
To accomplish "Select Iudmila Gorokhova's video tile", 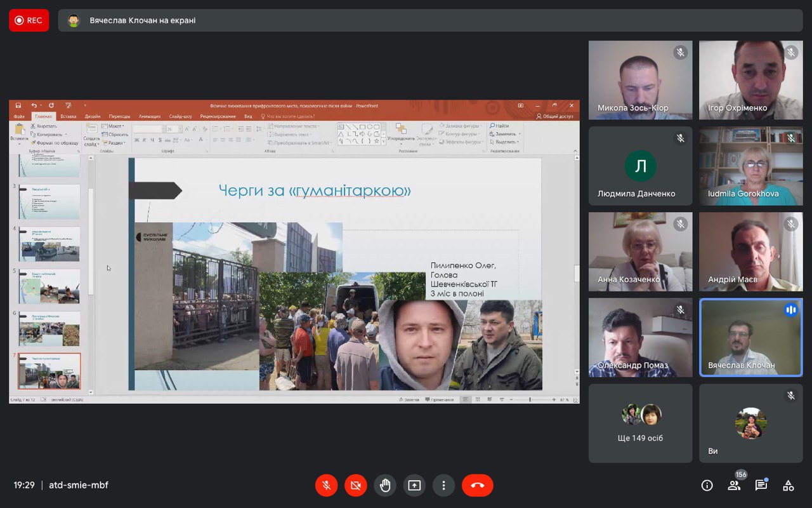I will click(x=751, y=166).
